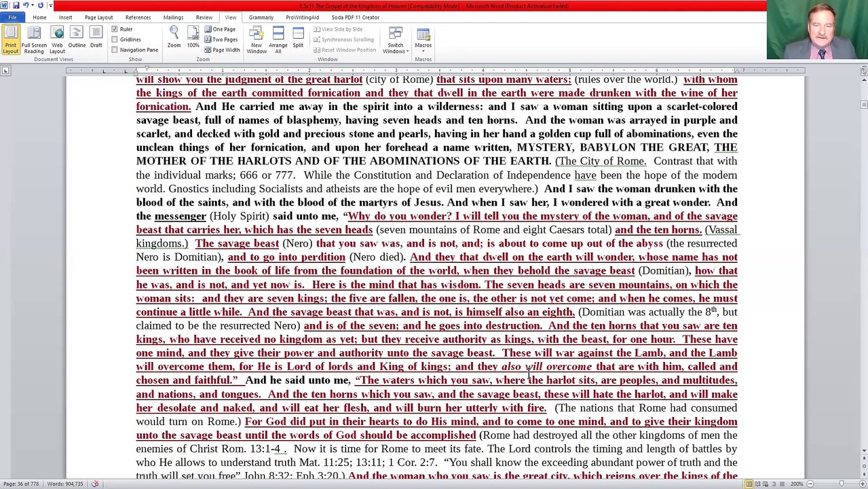The height and width of the screenshot is (489, 868).
Task: Open Web Layout view
Action: (57, 39)
